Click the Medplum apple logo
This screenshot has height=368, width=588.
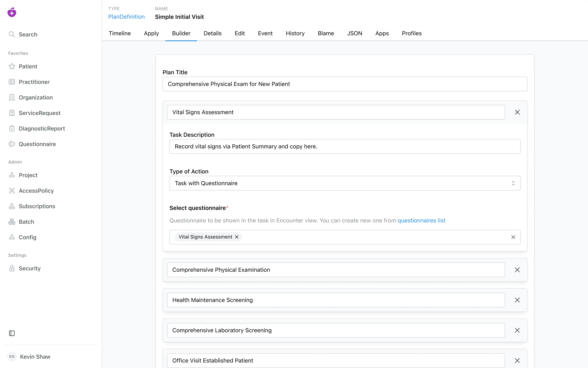[12, 12]
